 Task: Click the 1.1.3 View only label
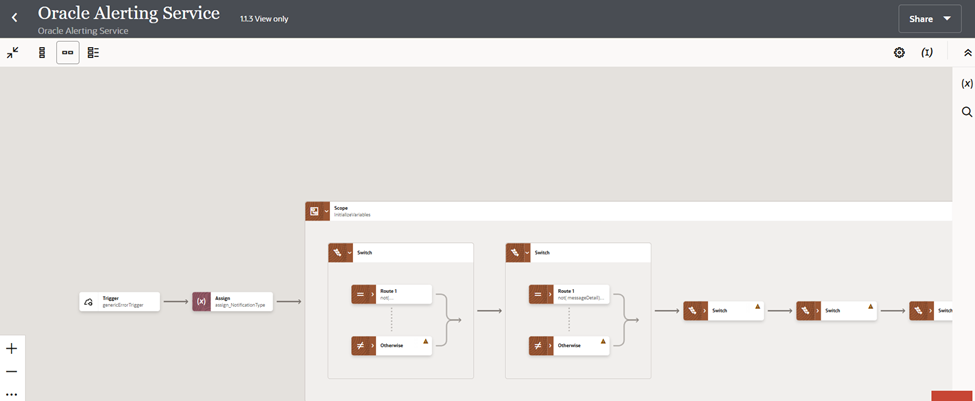click(x=264, y=19)
